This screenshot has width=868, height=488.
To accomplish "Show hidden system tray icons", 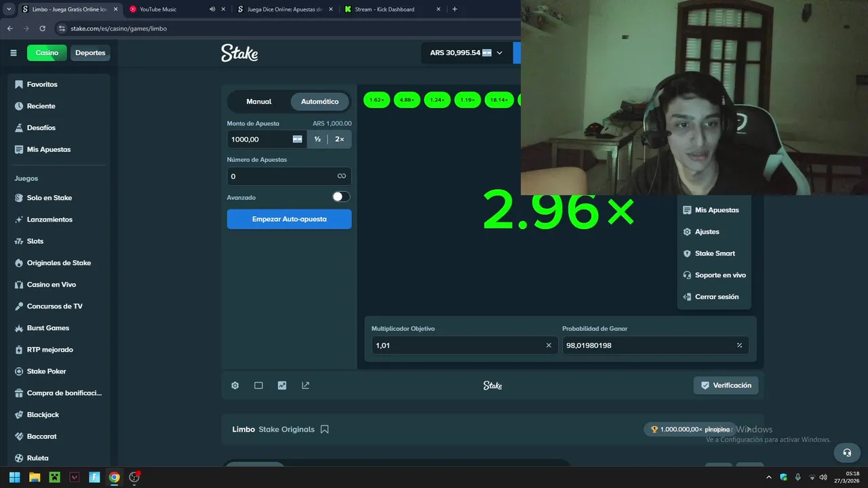I will [x=768, y=477].
